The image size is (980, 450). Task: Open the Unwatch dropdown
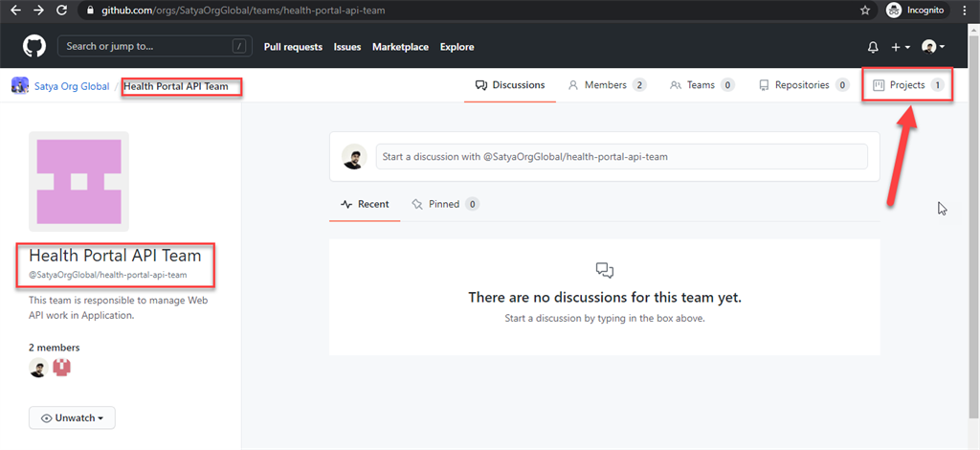pos(72,418)
